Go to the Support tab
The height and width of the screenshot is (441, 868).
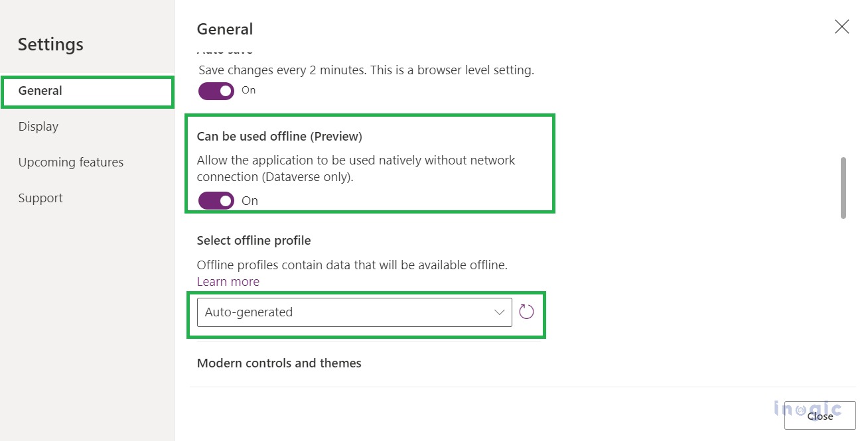40,198
